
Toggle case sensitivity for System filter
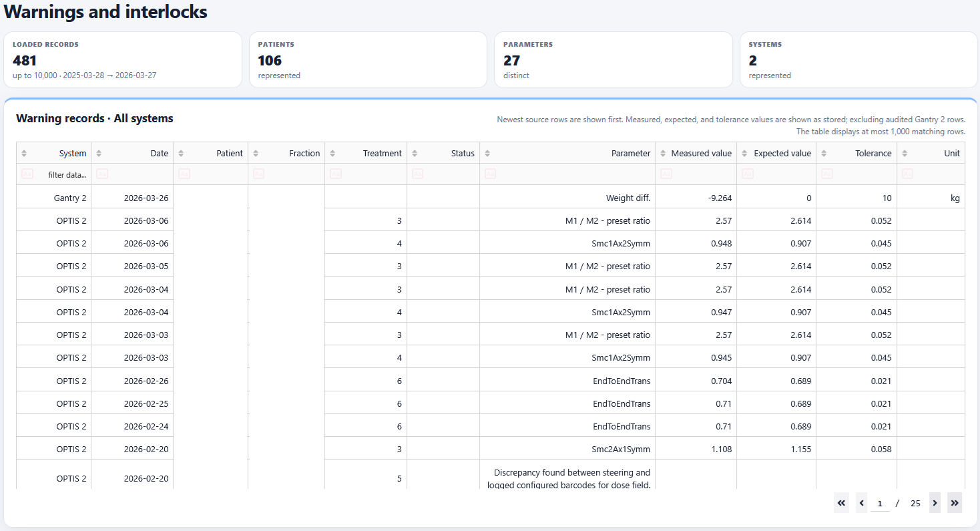[27, 174]
